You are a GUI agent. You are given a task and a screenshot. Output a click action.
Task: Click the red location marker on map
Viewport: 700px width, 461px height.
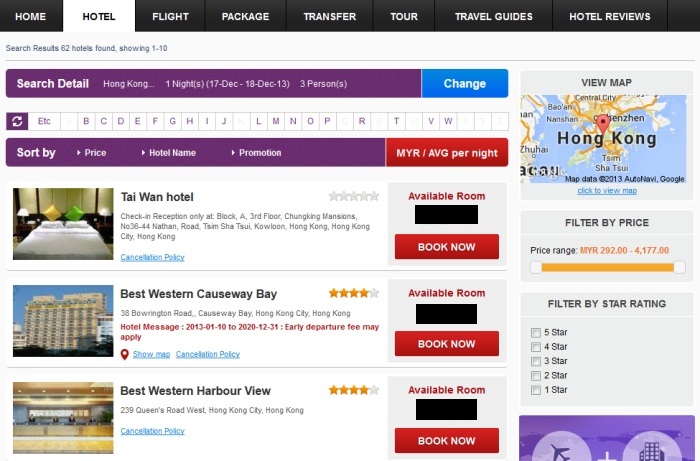pos(603,124)
